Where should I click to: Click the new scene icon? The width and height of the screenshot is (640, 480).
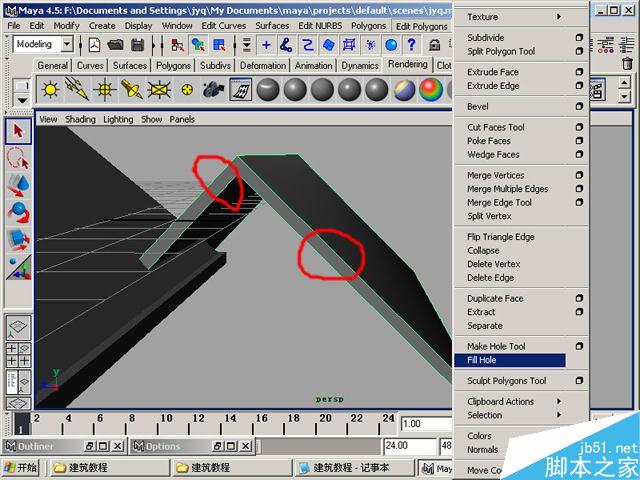[x=94, y=44]
